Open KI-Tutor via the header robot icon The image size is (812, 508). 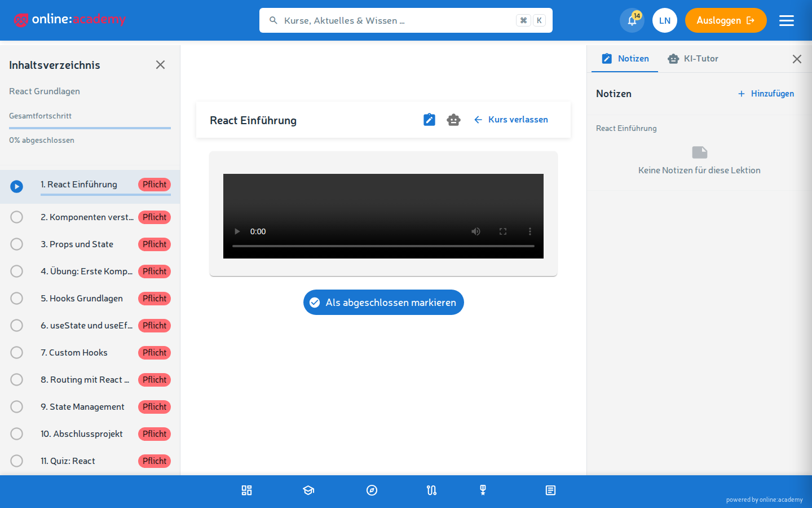click(453, 120)
